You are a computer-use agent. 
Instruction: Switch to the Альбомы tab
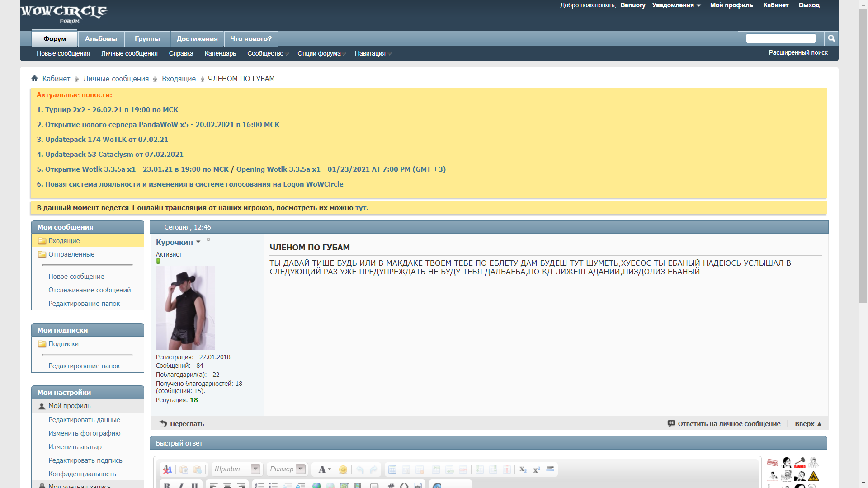[x=101, y=39]
